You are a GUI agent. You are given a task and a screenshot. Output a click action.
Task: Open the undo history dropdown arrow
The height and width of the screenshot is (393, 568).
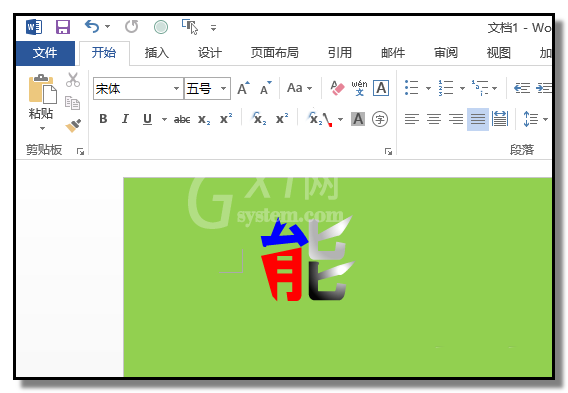(x=108, y=27)
